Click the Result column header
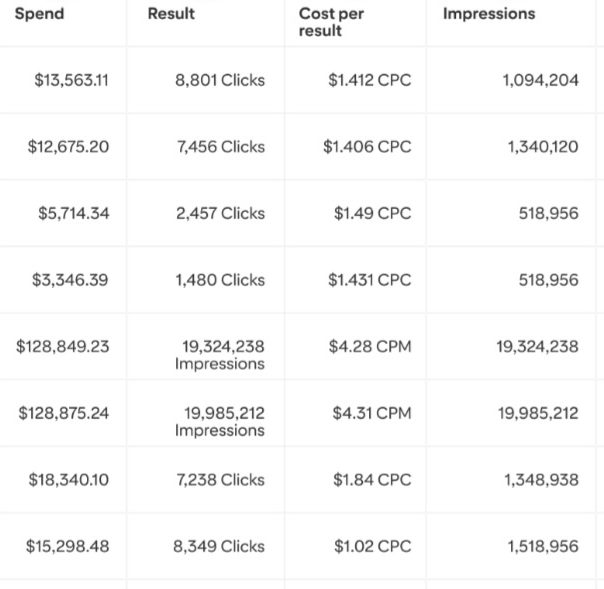Image resolution: width=604 pixels, height=589 pixels. coord(171,14)
